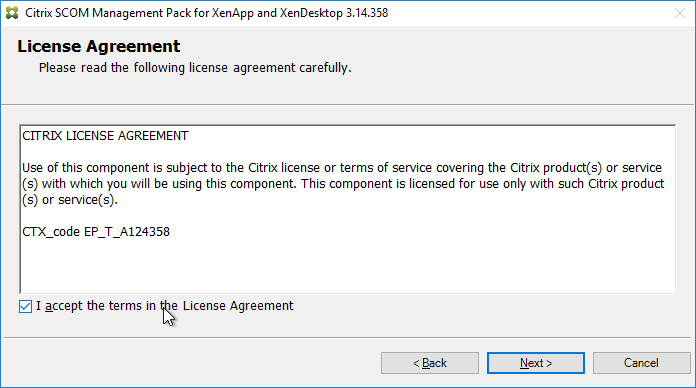Close the Citrix SCOM installer window

pyautogui.click(x=680, y=13)
